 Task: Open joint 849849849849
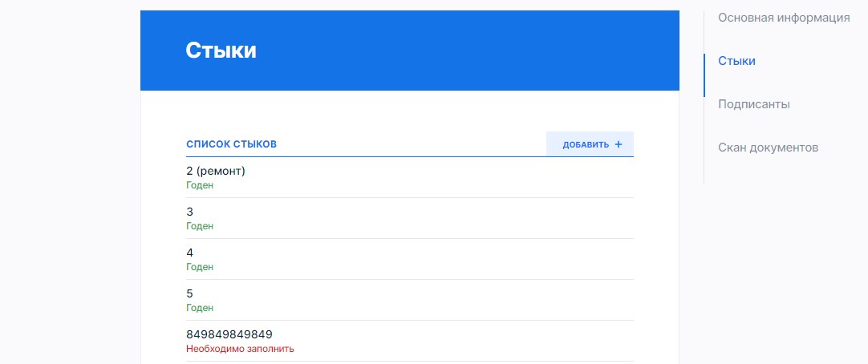click(x=410, y=342)
